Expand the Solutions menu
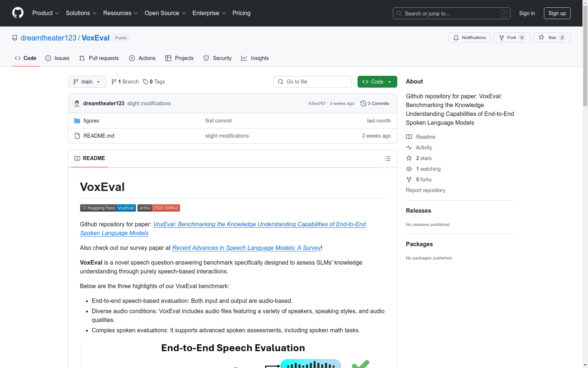The width and height of the screenshot is (588, 368). click(81, 13)
